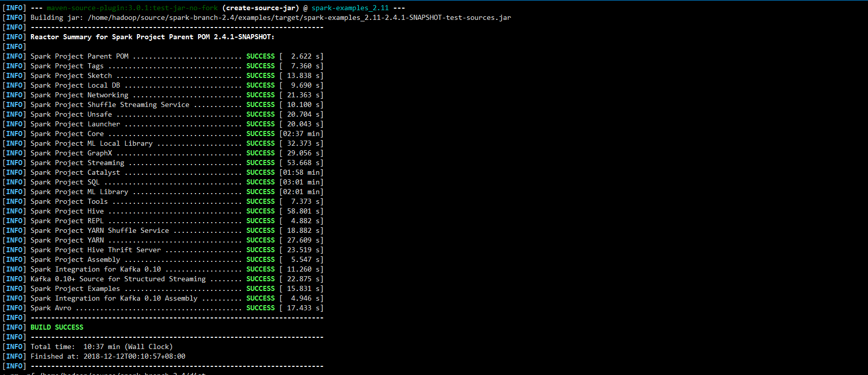Click SUCCESS status of Spark Project YARN
868x375 pixels.
261,240
